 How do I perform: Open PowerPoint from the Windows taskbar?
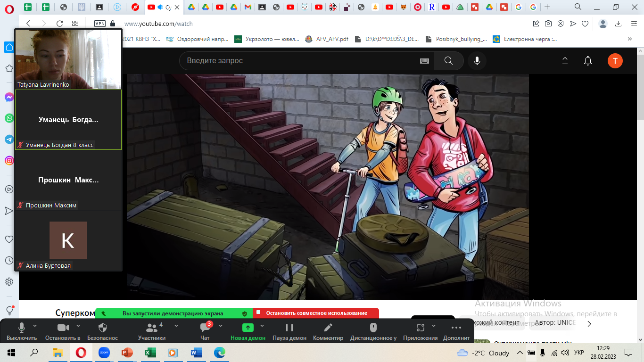pyautogui.click(x=127, y=353)
